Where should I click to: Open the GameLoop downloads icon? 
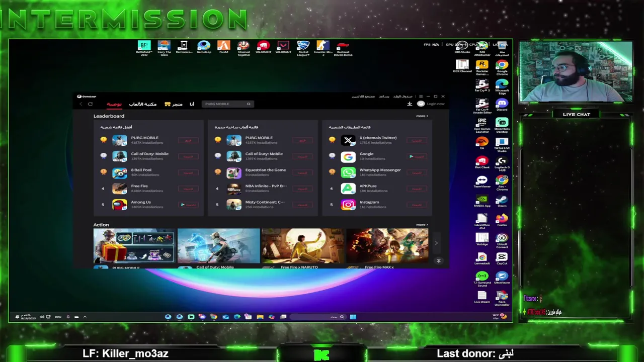pyautogui.click(x=410, y=104)
